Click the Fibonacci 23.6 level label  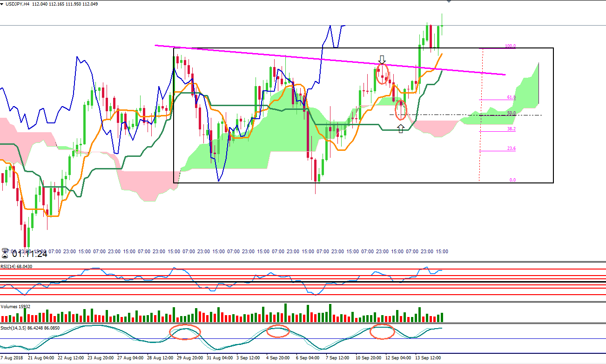(511, 148)
